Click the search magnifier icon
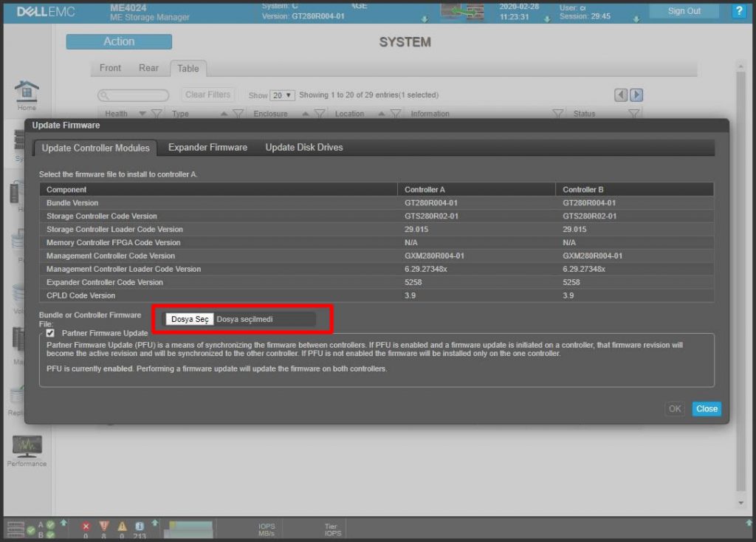This screenshot has height=542, width=756. click(x=105, y=95)
